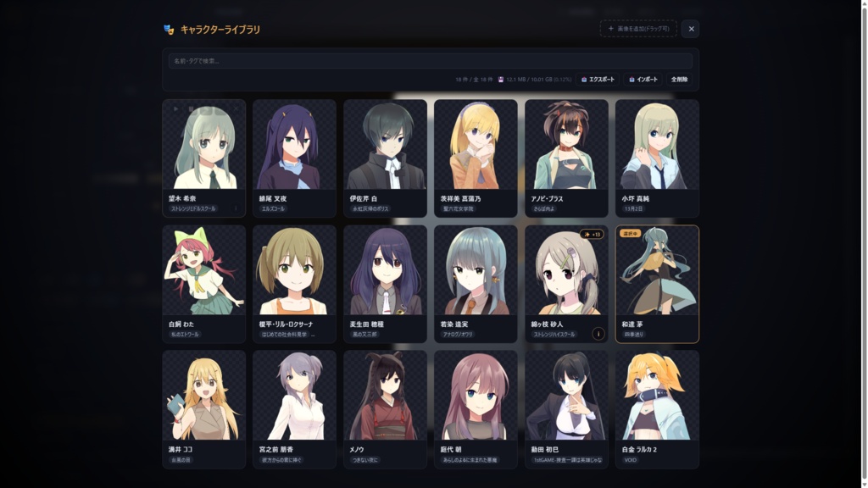Select the メノウ character portrait
The width and height of the screenshot is (868, 488).
386,396
